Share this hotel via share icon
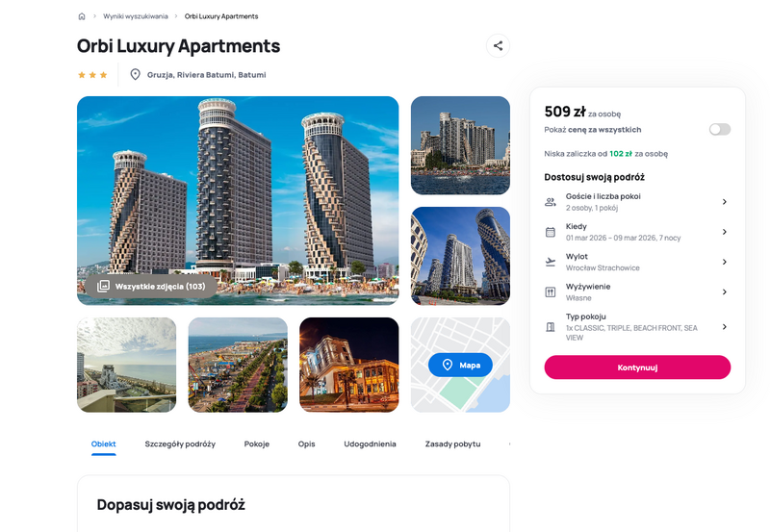Image resolution: width=770 pixels, height=532 pixels. coord(498,45)
